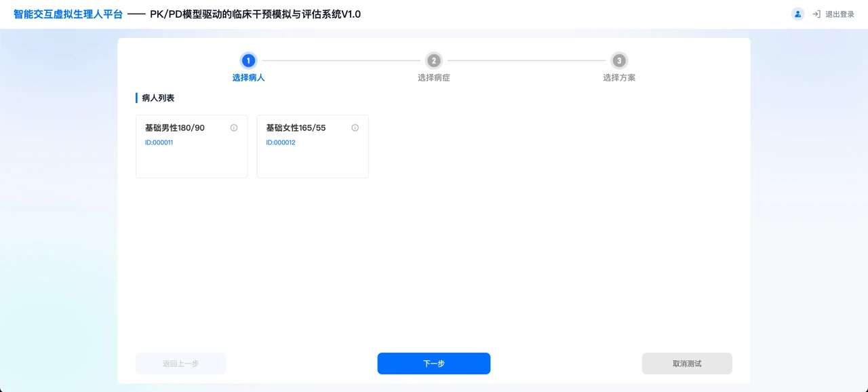
Task: Click the PK/PD模型驱动 system subtitle
Action: coord(256,14)
